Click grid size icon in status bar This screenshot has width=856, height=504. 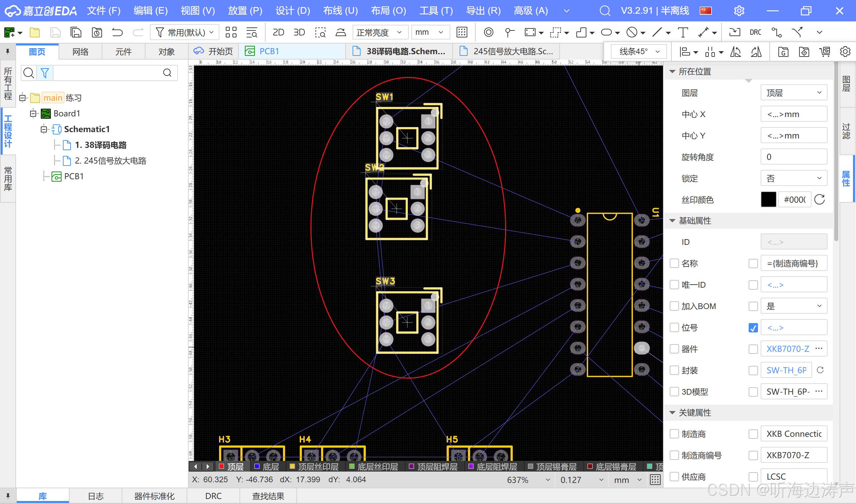pos(655,480)
